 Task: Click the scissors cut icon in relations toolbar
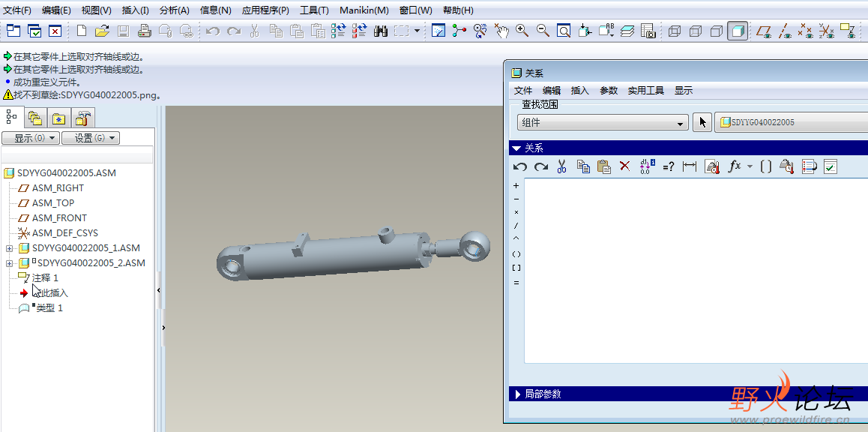coord(561,166)
